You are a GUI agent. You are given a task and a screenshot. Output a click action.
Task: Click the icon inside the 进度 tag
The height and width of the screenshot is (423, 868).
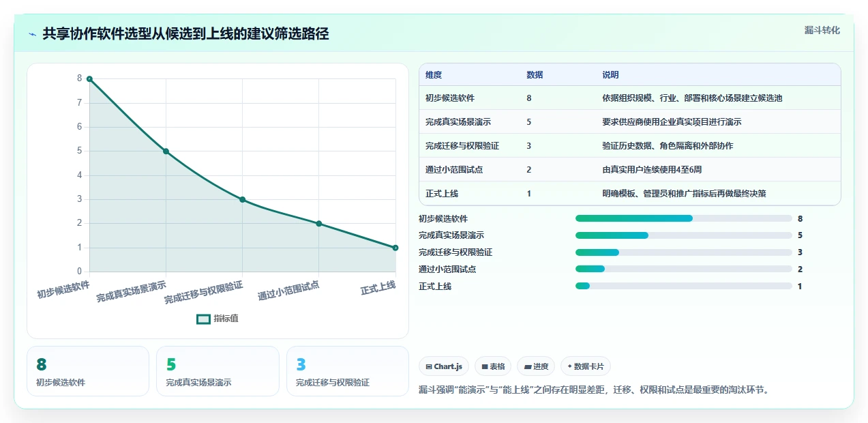click(527, 367)
